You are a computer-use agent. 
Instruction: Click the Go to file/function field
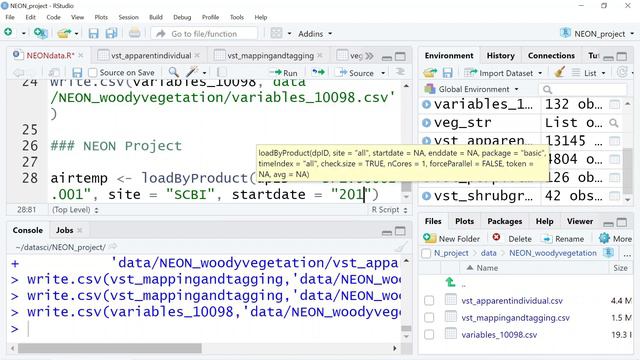(x=204, y=33)
